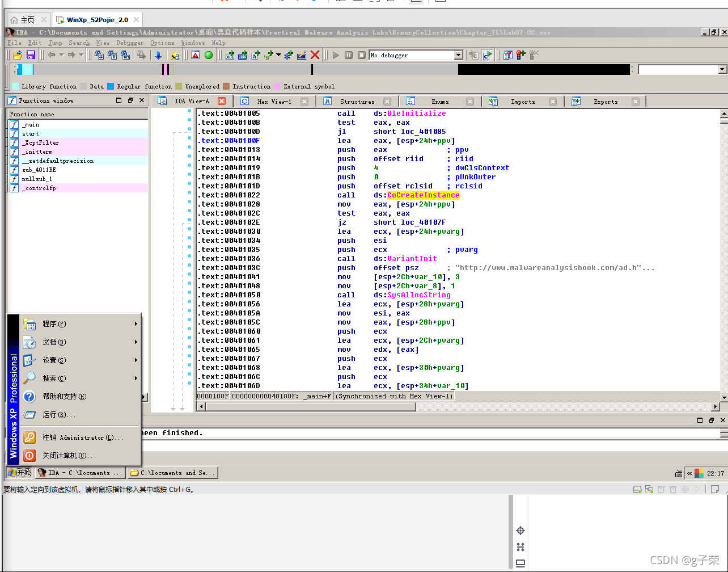
Task: Open the navigation band dropdown at right
Action: click(722, 69)
